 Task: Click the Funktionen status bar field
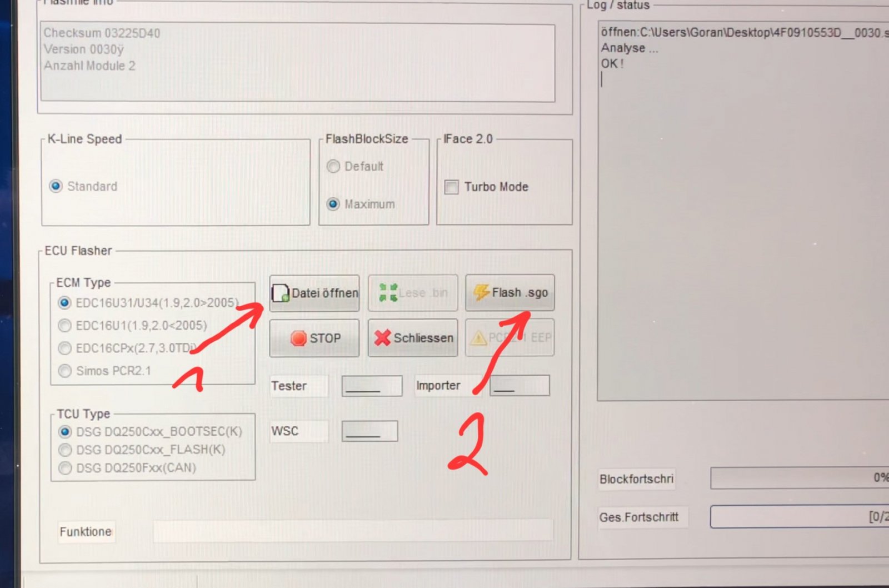[x=353, y=531]
